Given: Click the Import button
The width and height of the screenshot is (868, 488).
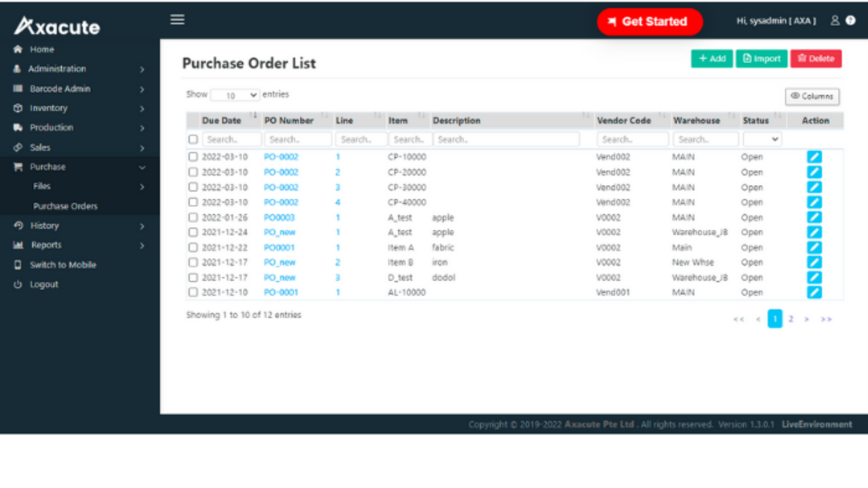Looking at the screenshot, I should (x=762, y=59).
